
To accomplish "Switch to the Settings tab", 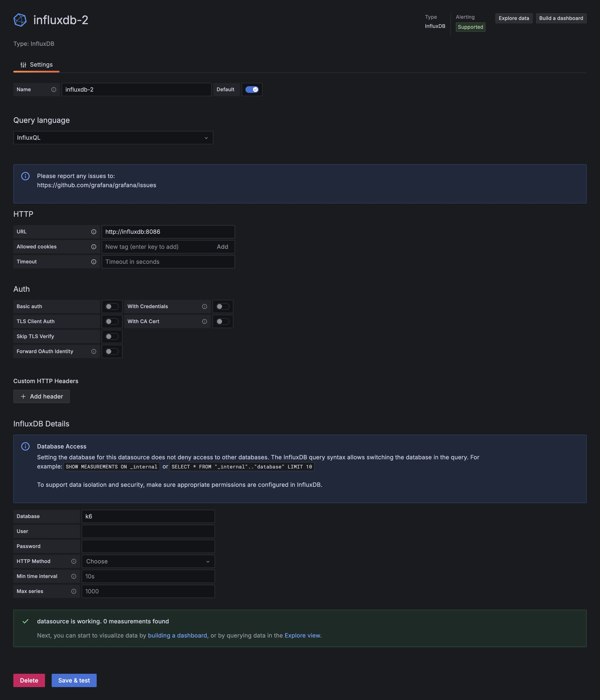I will [36, 65].
